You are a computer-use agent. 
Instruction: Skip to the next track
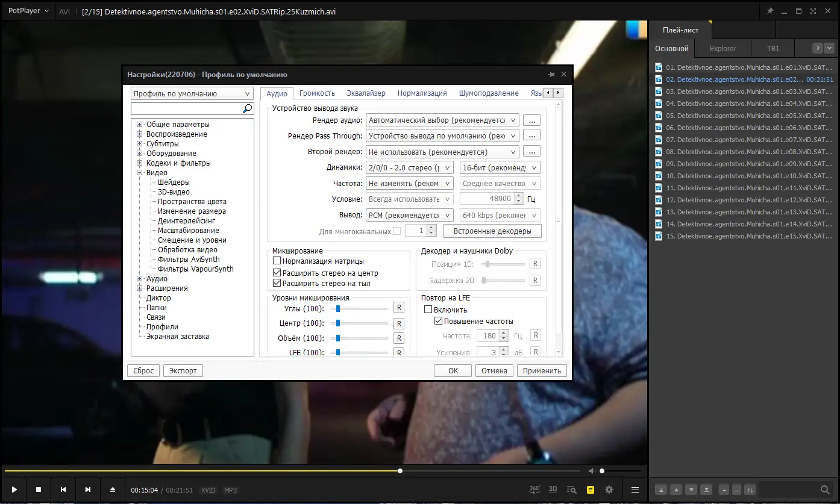click(x=88, y=490)
